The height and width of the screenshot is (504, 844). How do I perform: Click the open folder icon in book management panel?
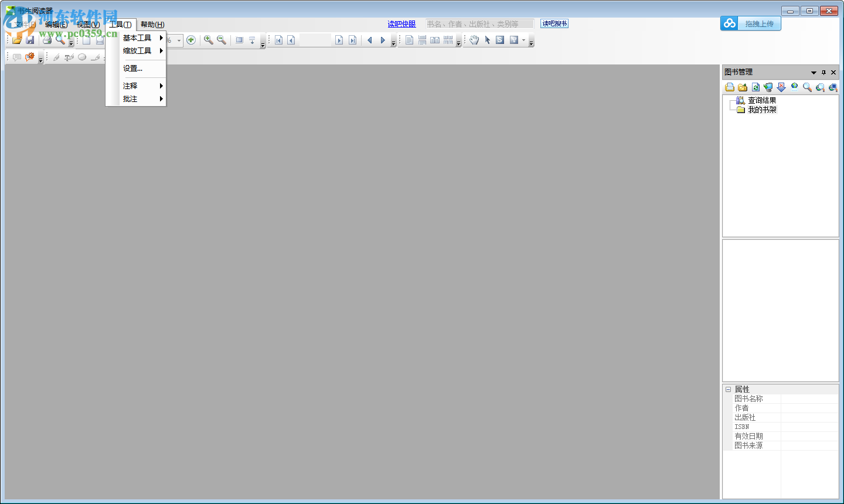click(x=743, y=87)
